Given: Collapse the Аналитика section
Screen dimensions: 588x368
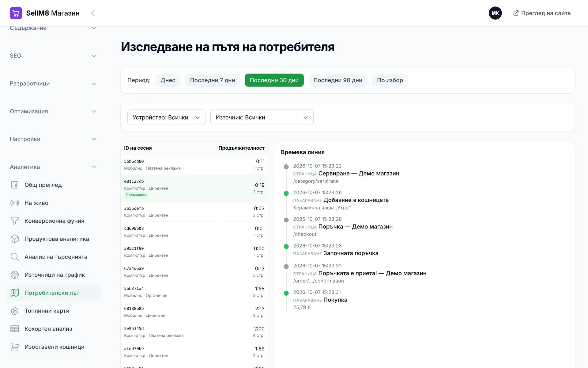Looking at the screenshot, I should (x=53, y=167).
